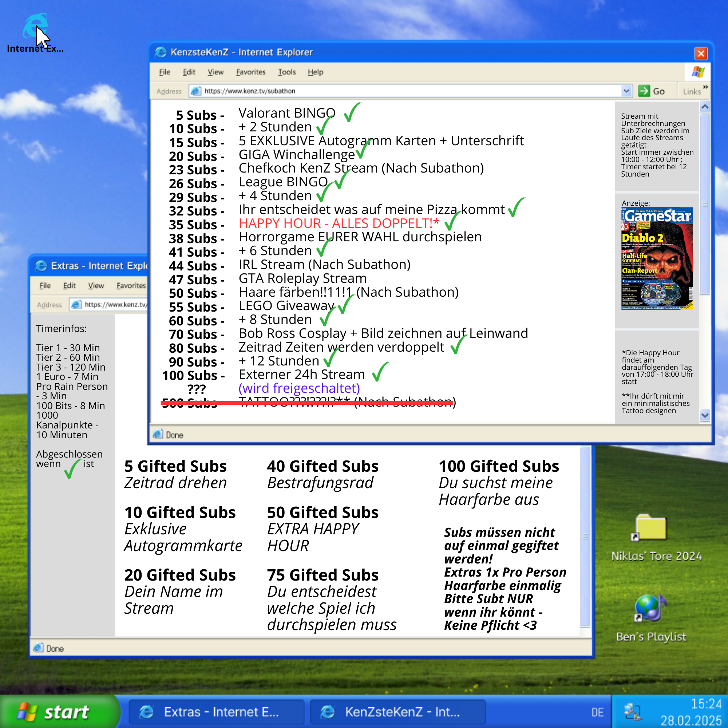Click the scrollbar down arrow in KenzsteKenZ window
Viewport: 728px width, 728px height.
point(705,415)
